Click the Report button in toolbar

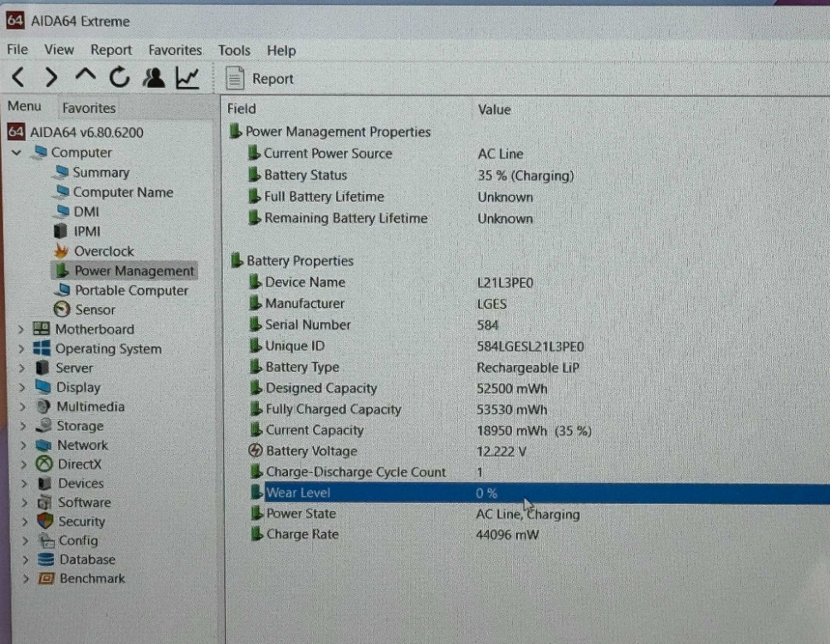click(x=261, y=79)
